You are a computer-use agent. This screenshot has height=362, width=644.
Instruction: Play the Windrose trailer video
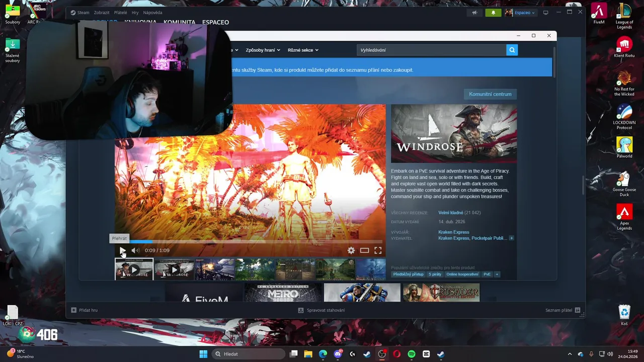pyautogui.click(x=123, y=250)
